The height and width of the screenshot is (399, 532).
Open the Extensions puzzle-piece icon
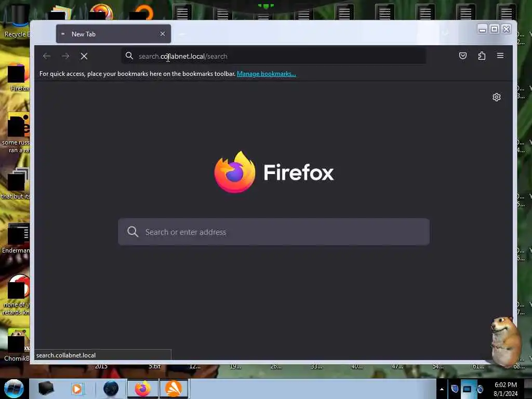(482, 56)
